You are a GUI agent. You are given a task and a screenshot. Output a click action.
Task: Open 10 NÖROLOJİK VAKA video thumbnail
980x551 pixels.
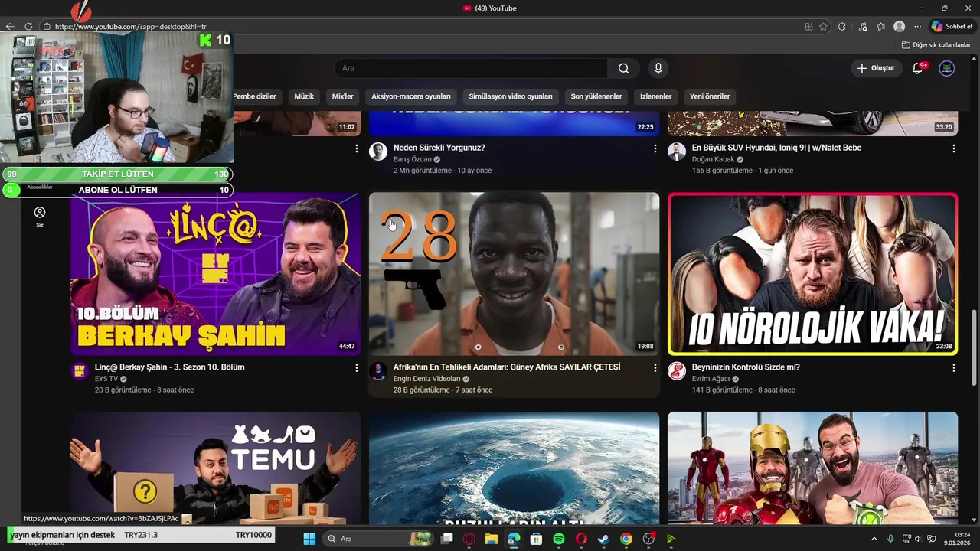point(812,274)
